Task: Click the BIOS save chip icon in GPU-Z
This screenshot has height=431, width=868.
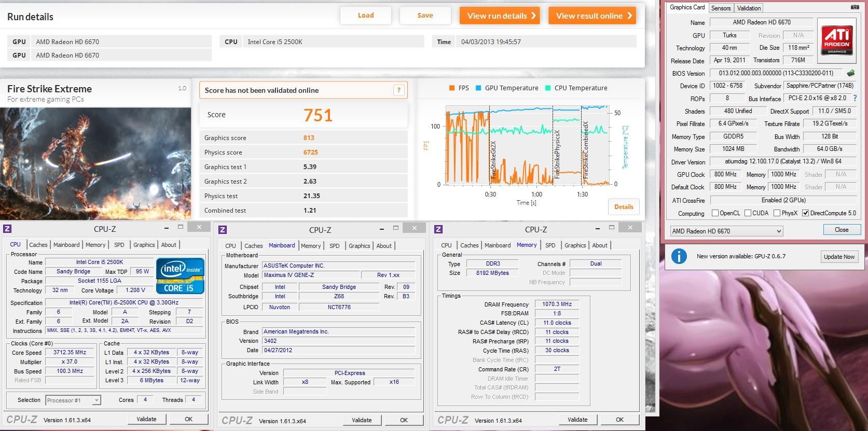Action: pyautogui.click(x=851, y=73)
